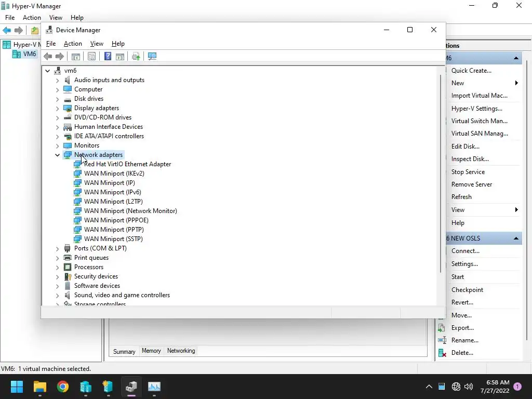Open Device Manager View menu
Image resolution: width=532 pixels, height=399 pixels.
click(x=97, y=44)
